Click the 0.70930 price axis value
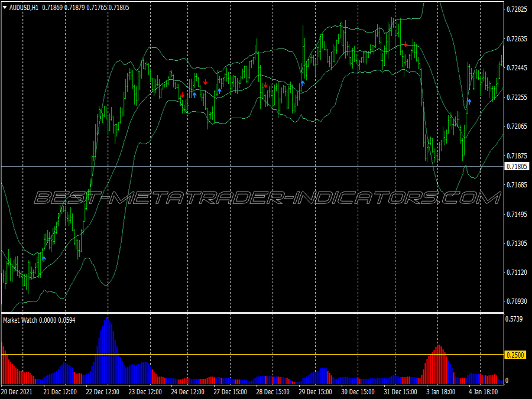The height and width of the screenshot is (399, 532). click(x=517, y=301)
